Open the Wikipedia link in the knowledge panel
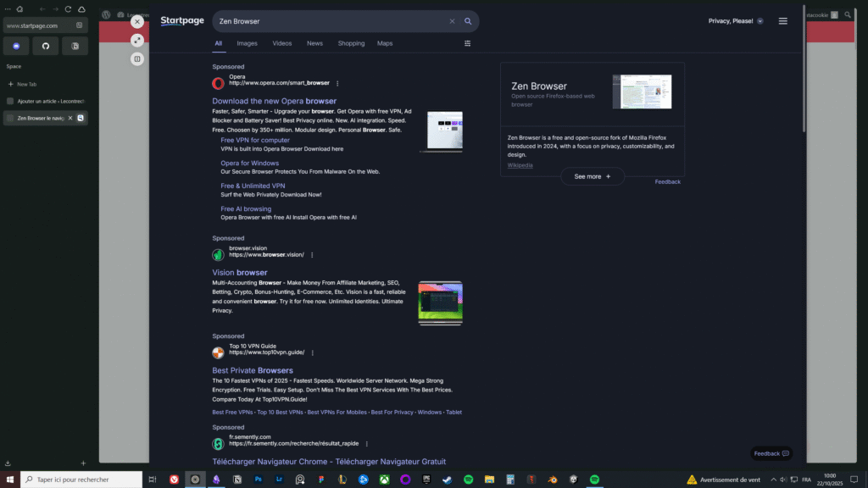Viewport: 868px width, 488px height. click(520, 165)
